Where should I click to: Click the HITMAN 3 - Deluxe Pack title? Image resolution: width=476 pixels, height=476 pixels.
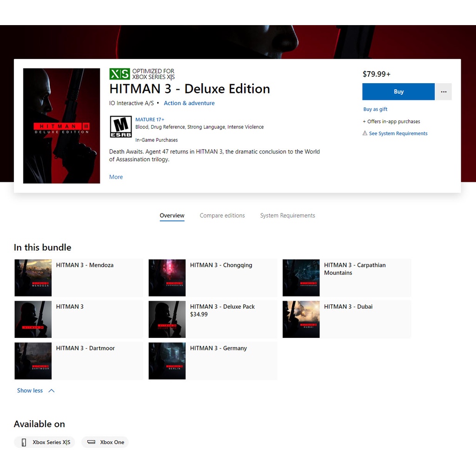(222, 307)
